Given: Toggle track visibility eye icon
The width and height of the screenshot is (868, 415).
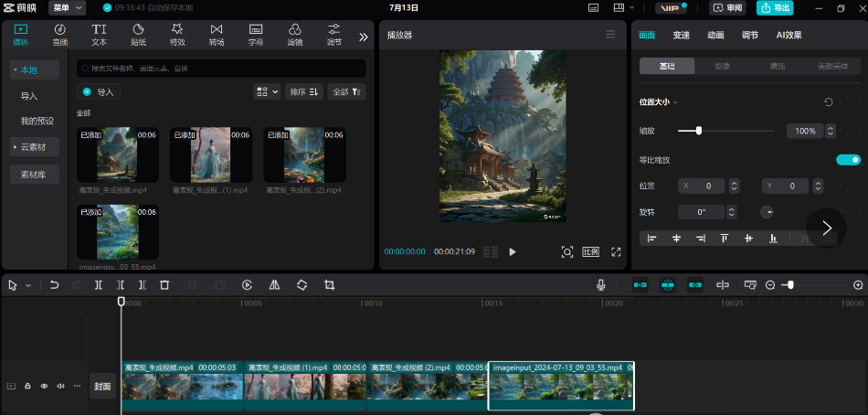Looking at the screenshot, I should click(x=44, y=387).
